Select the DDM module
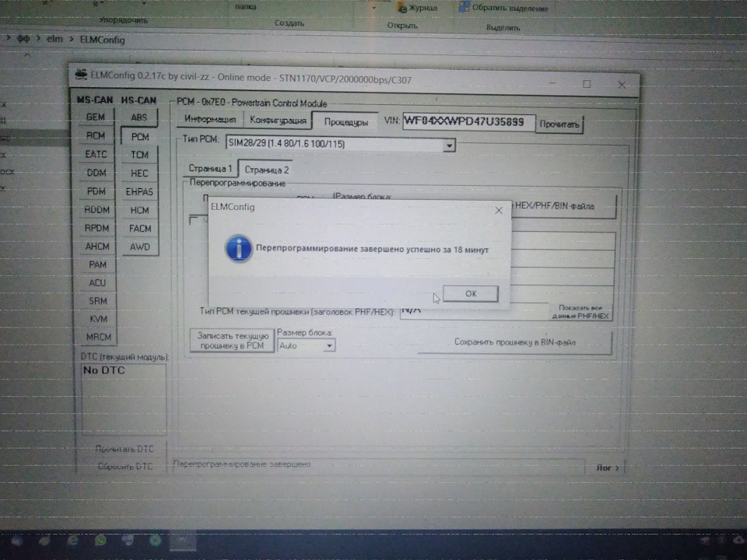Image resolution: width=747 pixels, height=560 pixels. 96,173
